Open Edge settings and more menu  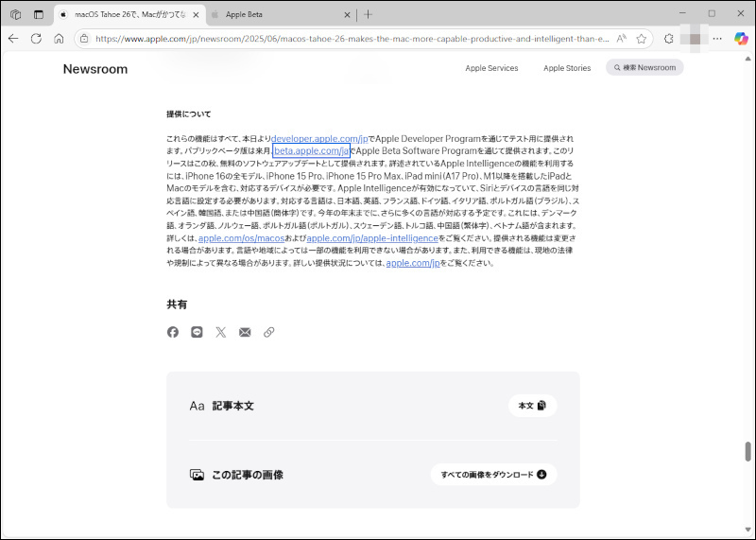pos(717,39)
